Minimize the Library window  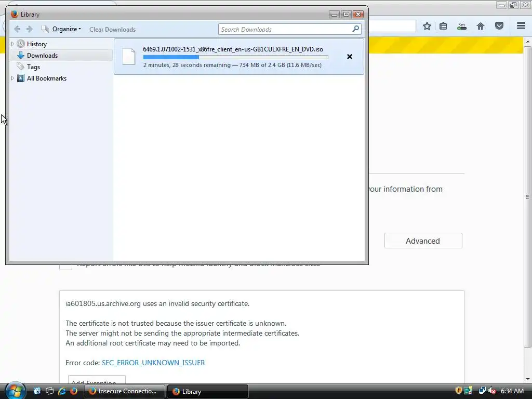click(x=334, y=14)
